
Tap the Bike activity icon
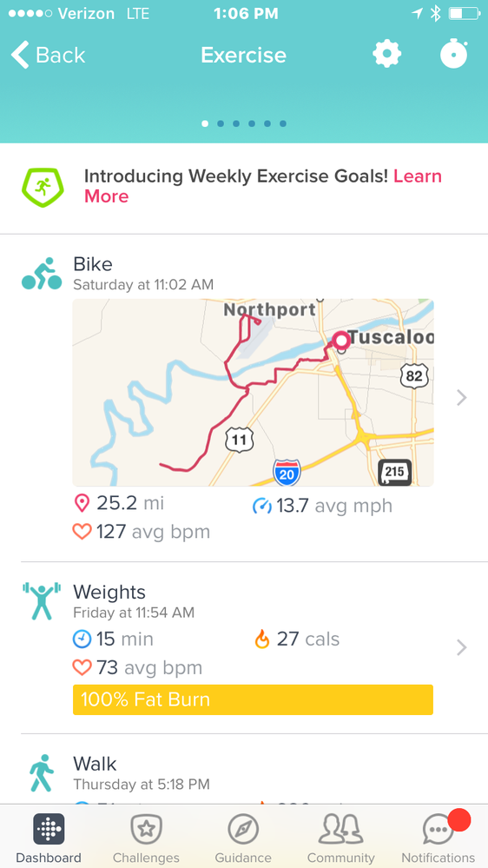tap(42, 274)
